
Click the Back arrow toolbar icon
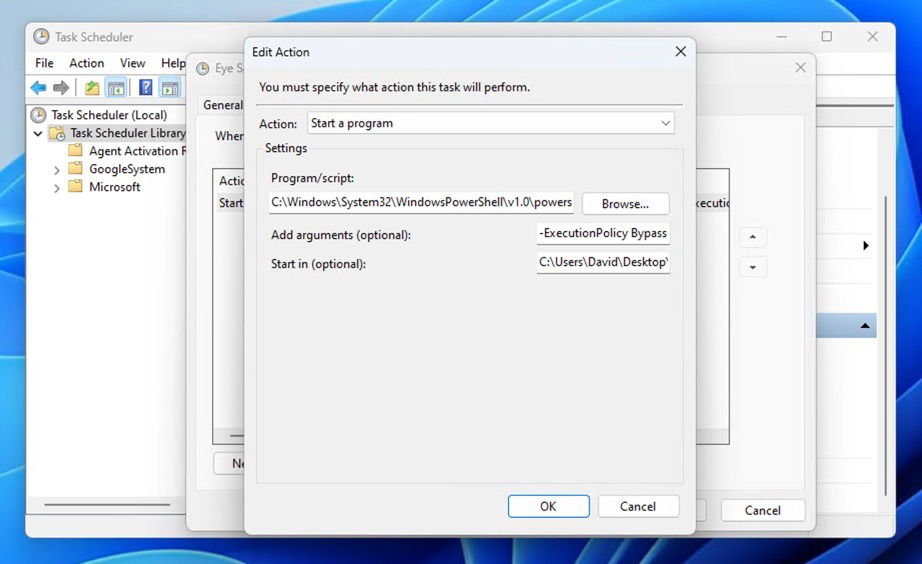click(39, 88)
